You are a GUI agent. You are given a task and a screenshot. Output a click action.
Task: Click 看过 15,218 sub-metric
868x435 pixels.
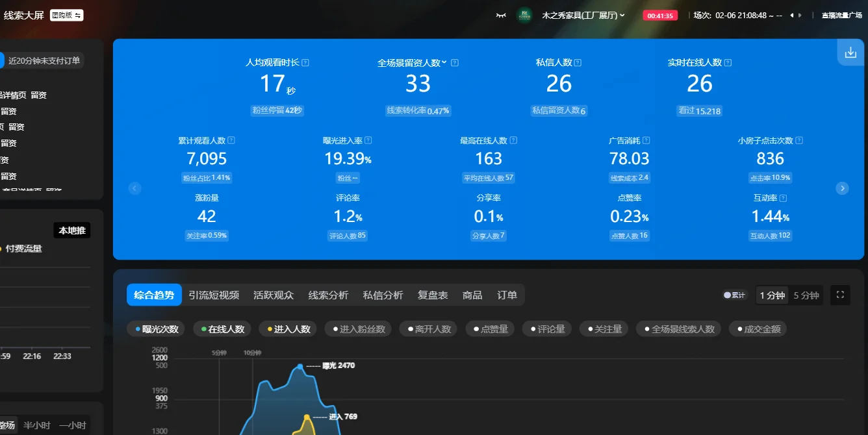700,110
